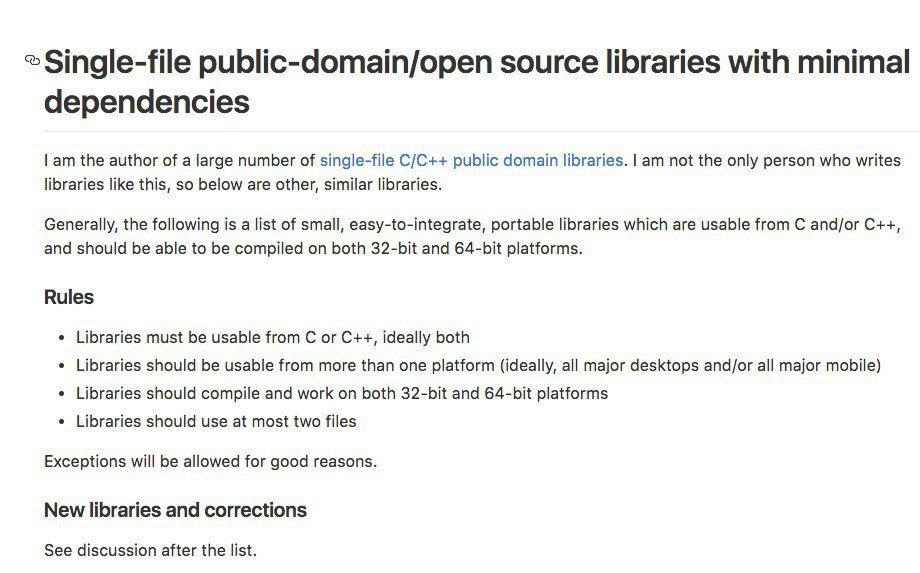Click the word 'dependencies' in the title
This screenshot has height=573, width=920.
pos(146,101)
